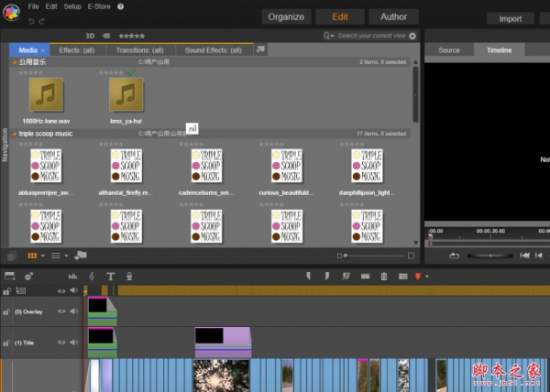Click the redo arrow icon
Screen dimensions: 550x392
pyautogui.click(x=43, y=20)
